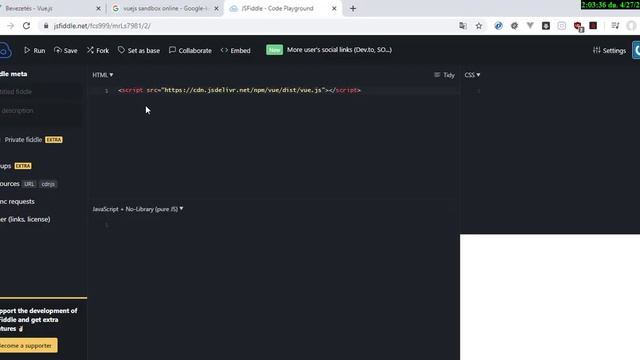Click the red shield extension icon
640x360 pixels.
pos(578,26)
